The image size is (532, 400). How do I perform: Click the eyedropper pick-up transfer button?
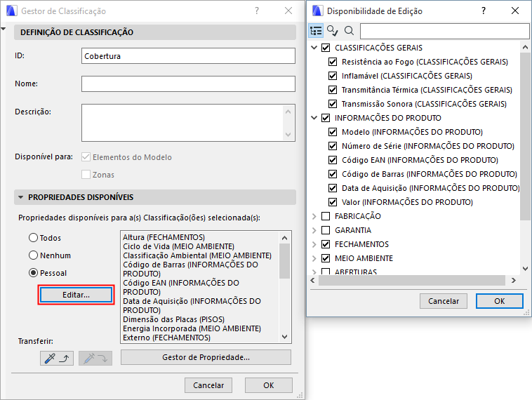click(57, 358)
